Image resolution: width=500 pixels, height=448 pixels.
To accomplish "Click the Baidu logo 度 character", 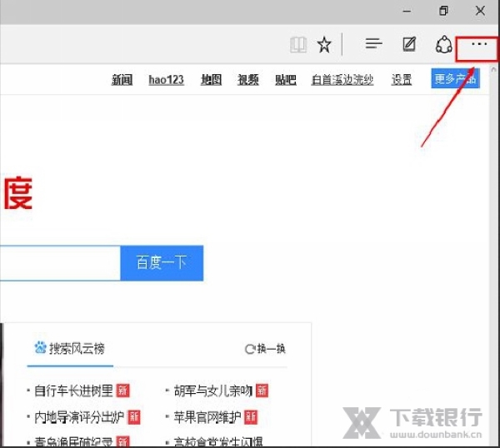I will tap(18, 193).
